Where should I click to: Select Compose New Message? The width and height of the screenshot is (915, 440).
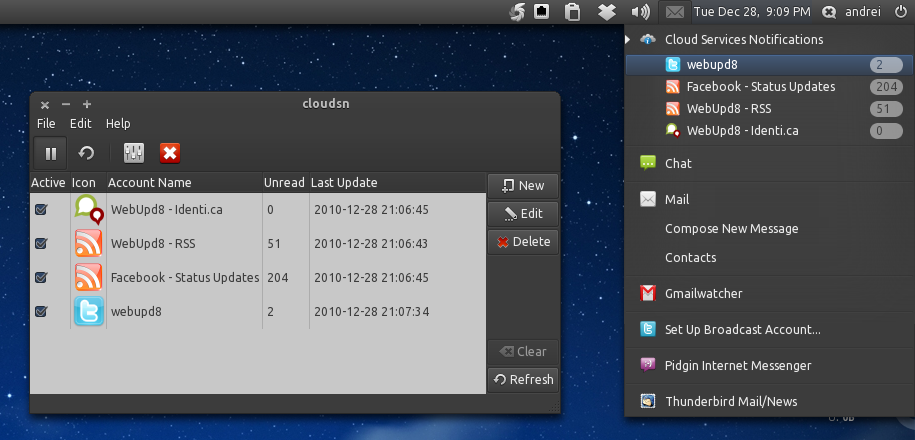[x=731, y=229]
